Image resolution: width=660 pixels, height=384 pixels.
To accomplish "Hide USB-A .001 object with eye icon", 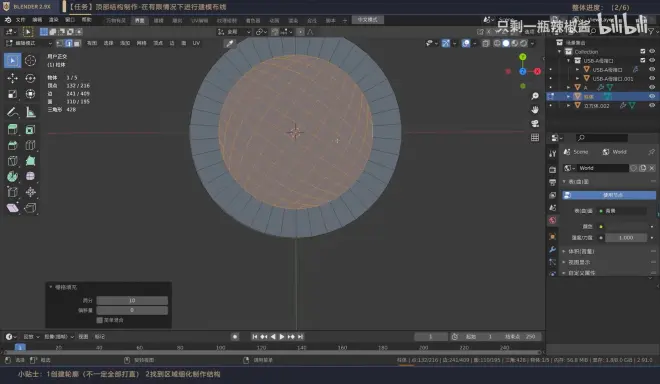I will pos(652,78).
